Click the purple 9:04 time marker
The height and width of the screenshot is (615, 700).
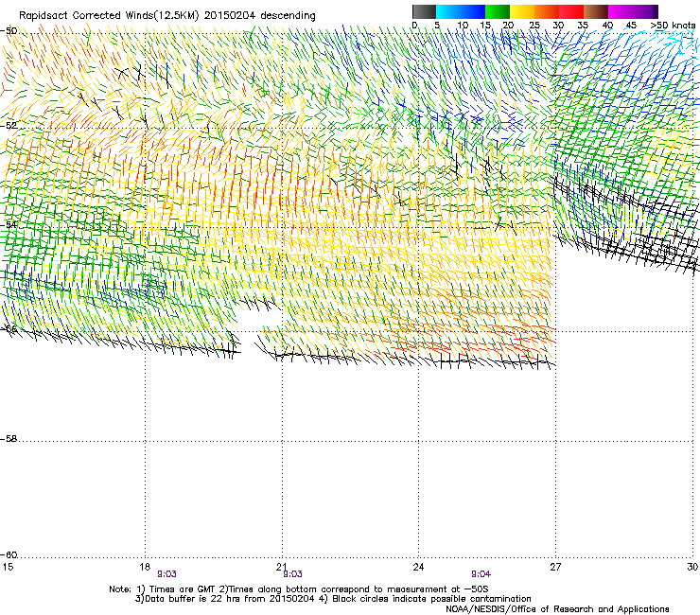[x=481, y=574]
